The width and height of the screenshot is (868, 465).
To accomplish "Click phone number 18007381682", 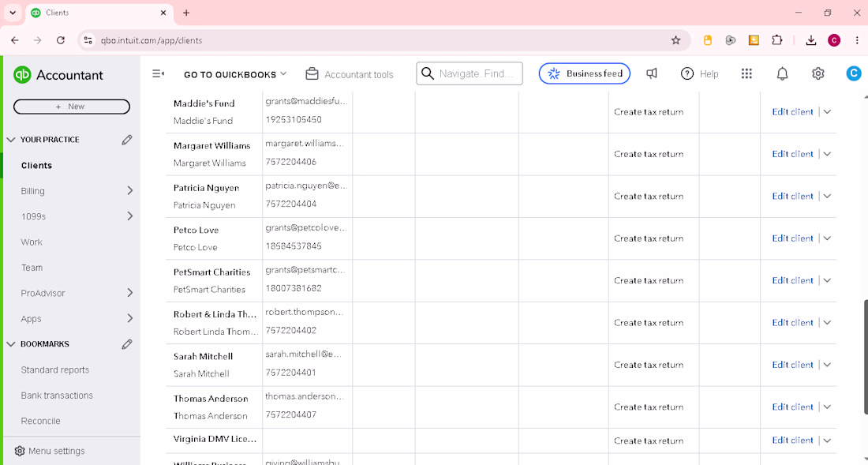I will (x=294, y=288).
